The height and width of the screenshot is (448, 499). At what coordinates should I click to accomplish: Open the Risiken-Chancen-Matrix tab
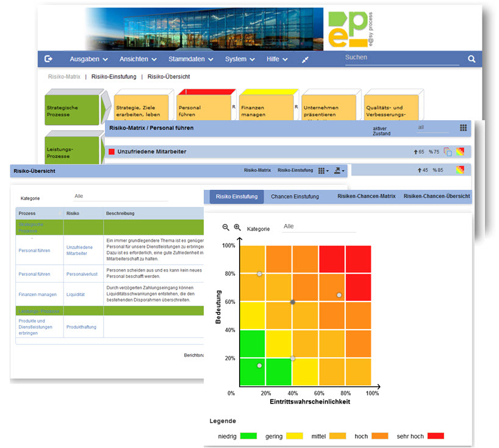pyautogui.click(x=366, y=197)
